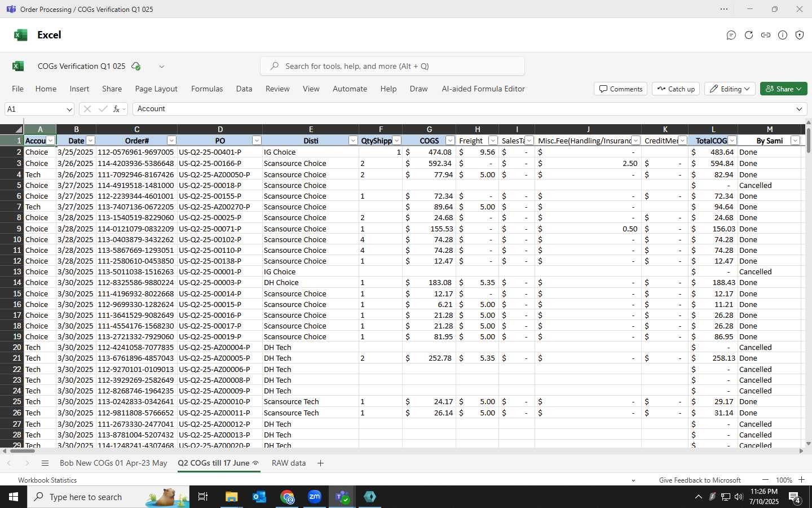Click the Windows taskbar search box

point(107,497)
